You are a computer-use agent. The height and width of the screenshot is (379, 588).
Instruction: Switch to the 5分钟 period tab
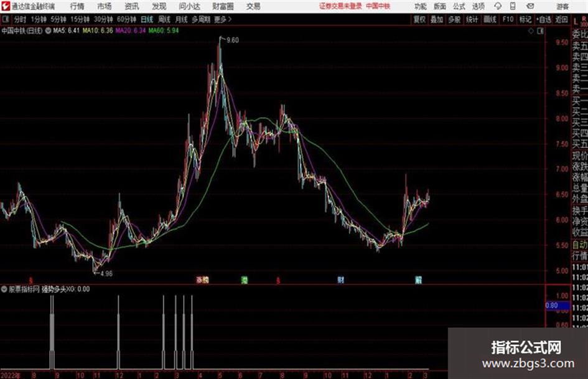point(58,19)
